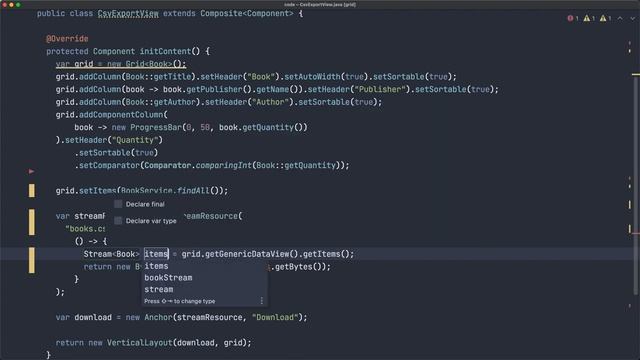Click the CsvExportView class name
Image resolution: width=640 pixels, height=360 pixels.
[128, 13]
